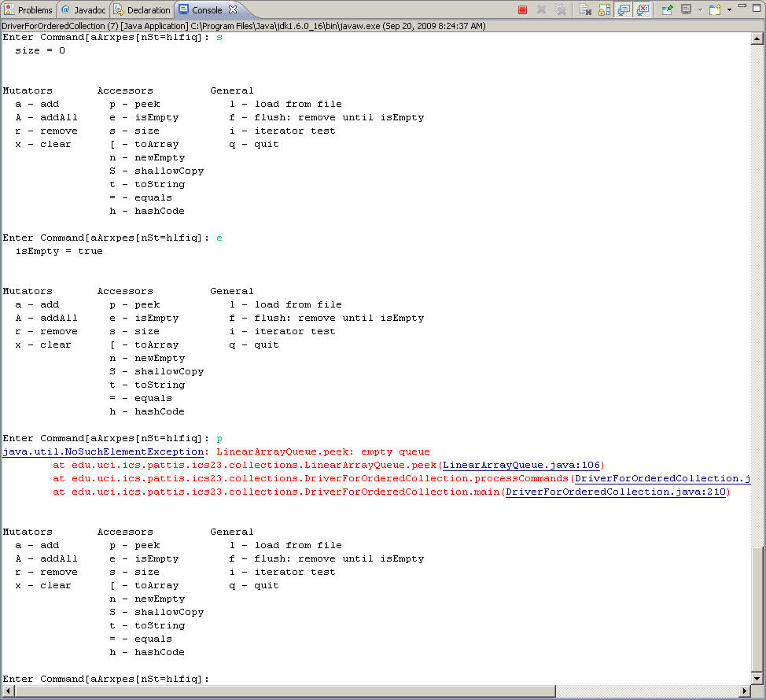Click the java.util.NoSuchElementException link
This screenshot has height=700, width=766.
click(x=102, y=452)
